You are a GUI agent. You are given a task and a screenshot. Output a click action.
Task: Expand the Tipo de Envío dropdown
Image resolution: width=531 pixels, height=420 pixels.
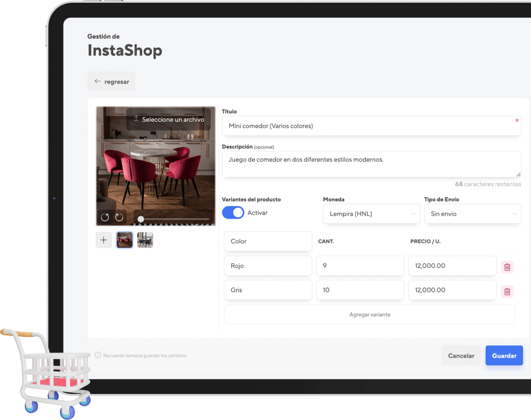click(472, 214)
